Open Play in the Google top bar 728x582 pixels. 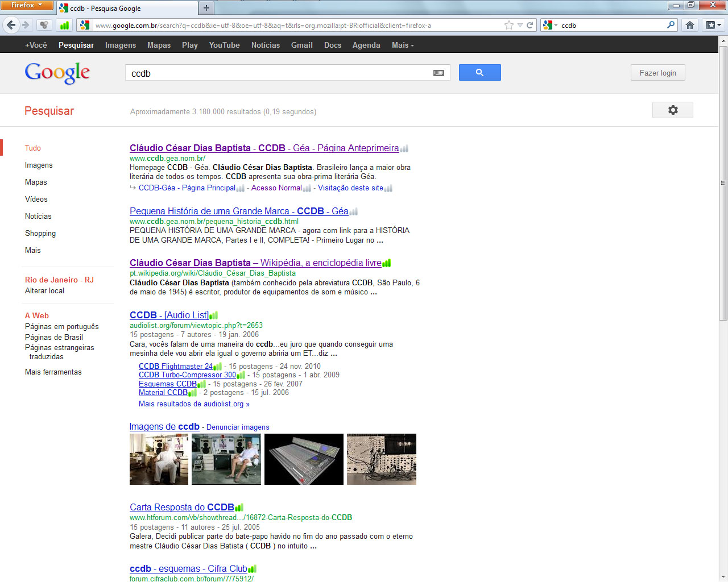[190, 45]
